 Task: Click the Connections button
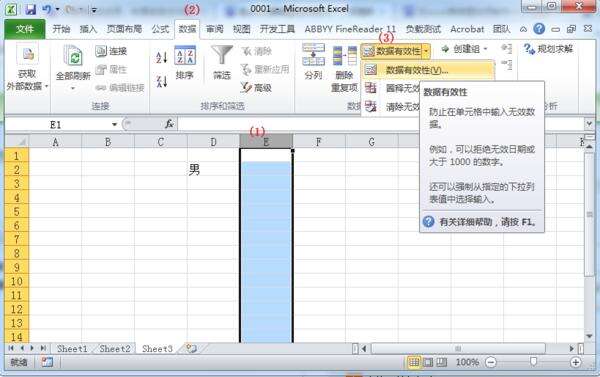pyautogui.click(x=111, y=51)
